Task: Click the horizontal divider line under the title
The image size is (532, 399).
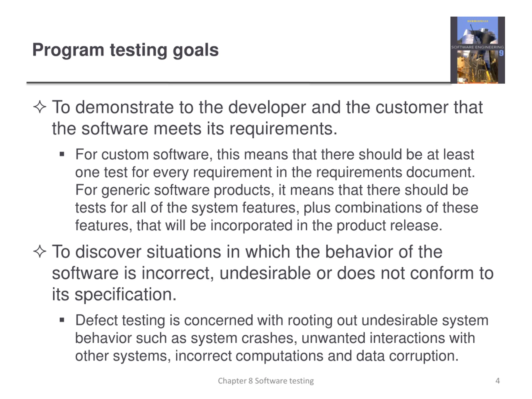Action: click(x=238, y=83)
